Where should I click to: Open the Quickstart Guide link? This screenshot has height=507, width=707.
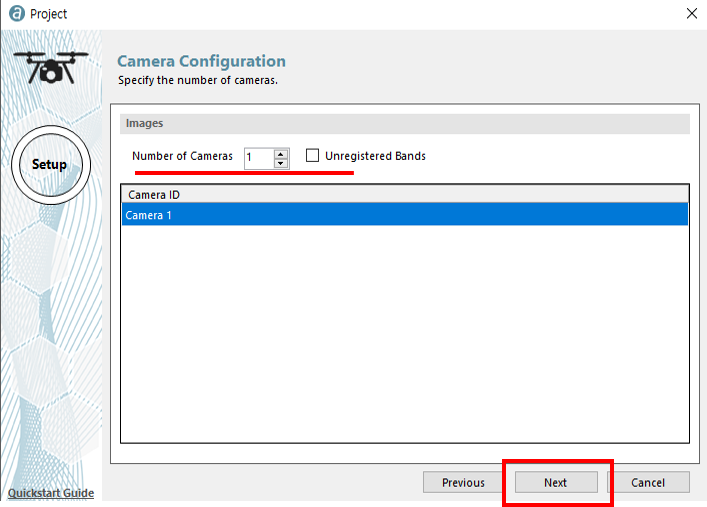51,493
